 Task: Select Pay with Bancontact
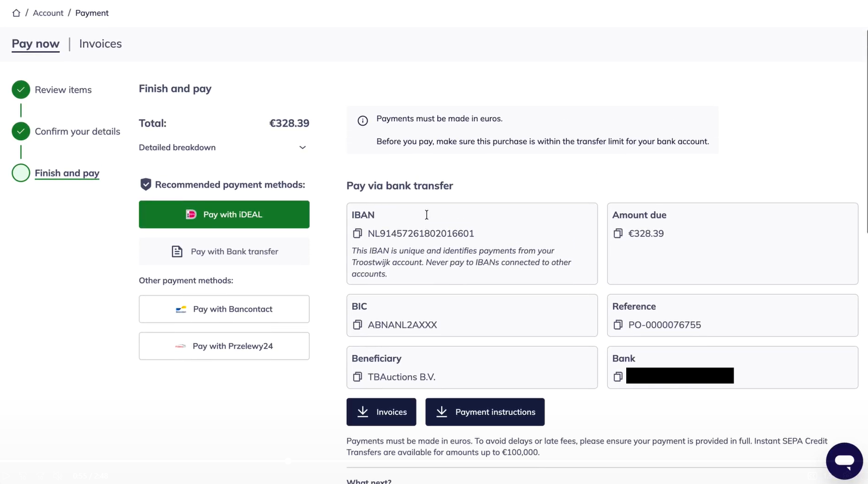[224, 309]
